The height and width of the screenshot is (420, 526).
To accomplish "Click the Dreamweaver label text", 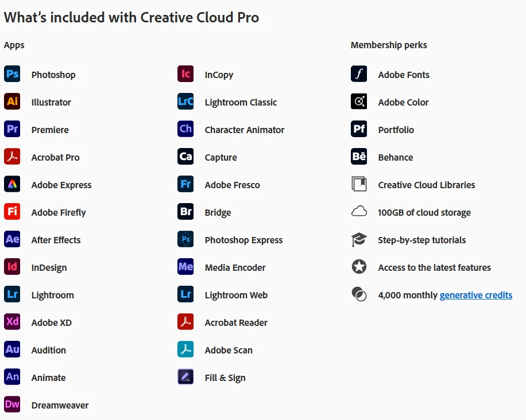I will (60, 405).
